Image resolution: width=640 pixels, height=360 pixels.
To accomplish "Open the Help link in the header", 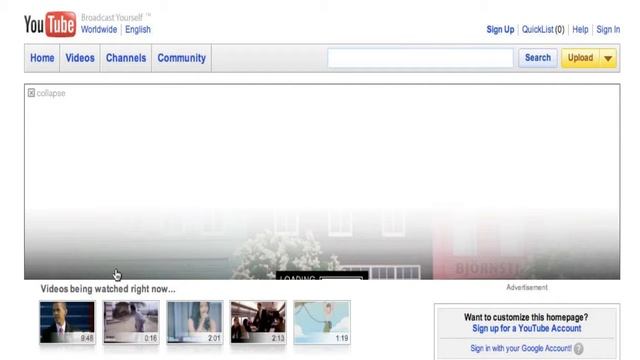I will pos(580,29).
